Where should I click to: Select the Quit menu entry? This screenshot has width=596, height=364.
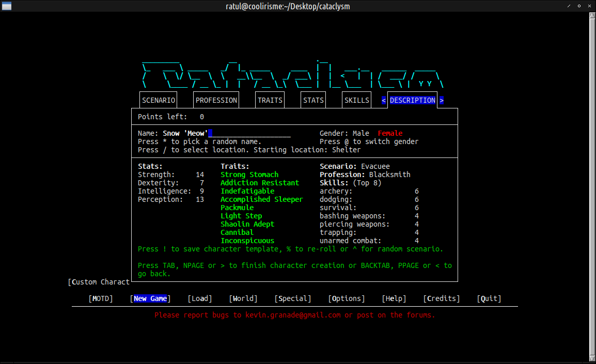click(x=489, y=298)
